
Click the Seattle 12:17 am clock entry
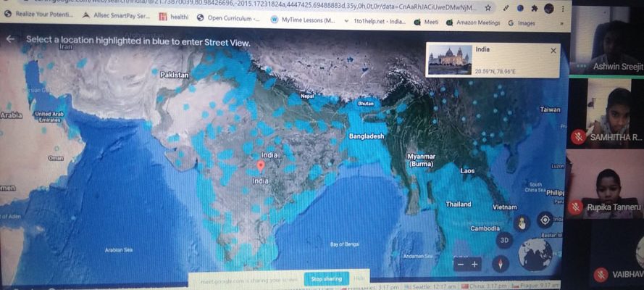pyautogui.click(x=430, y=286)
